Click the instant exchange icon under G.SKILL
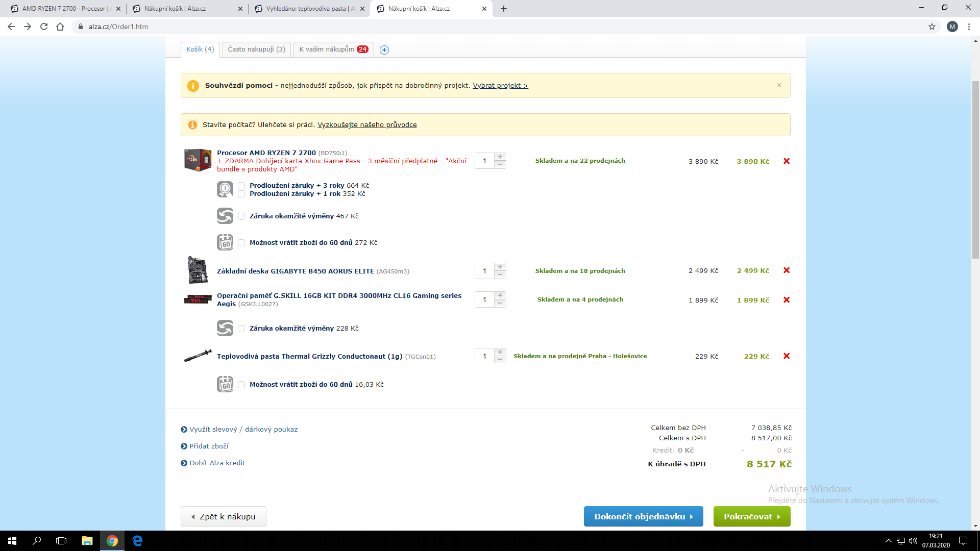This screenshot has height=551, width=980. point(225,328)
